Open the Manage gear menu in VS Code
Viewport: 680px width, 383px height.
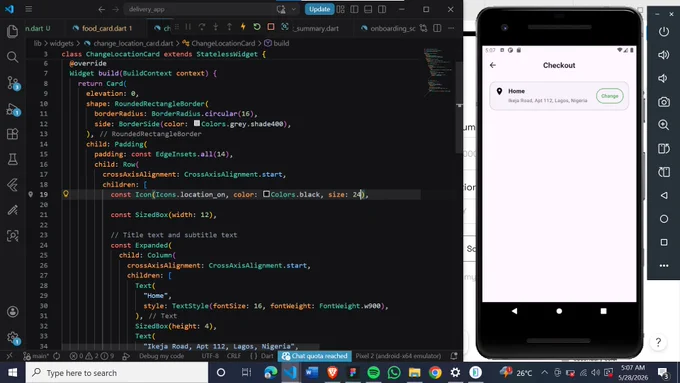pos(13,337)
